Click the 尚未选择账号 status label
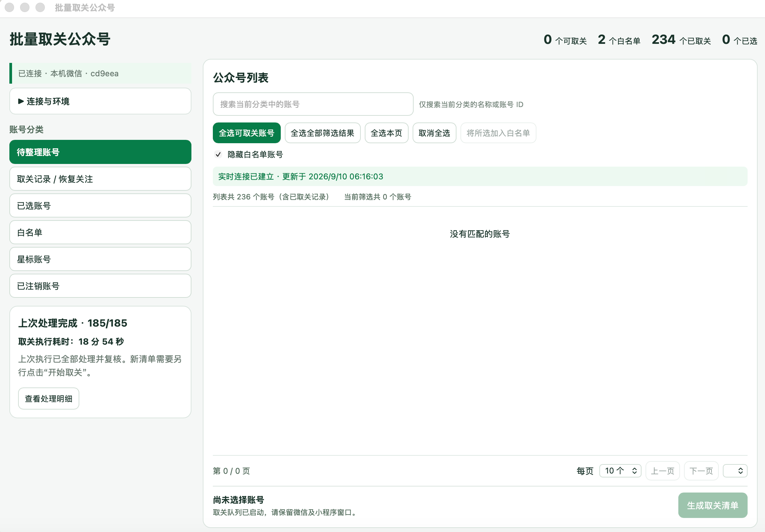The image size is (765, 532). pyautogui.click(x=239, y=500)
